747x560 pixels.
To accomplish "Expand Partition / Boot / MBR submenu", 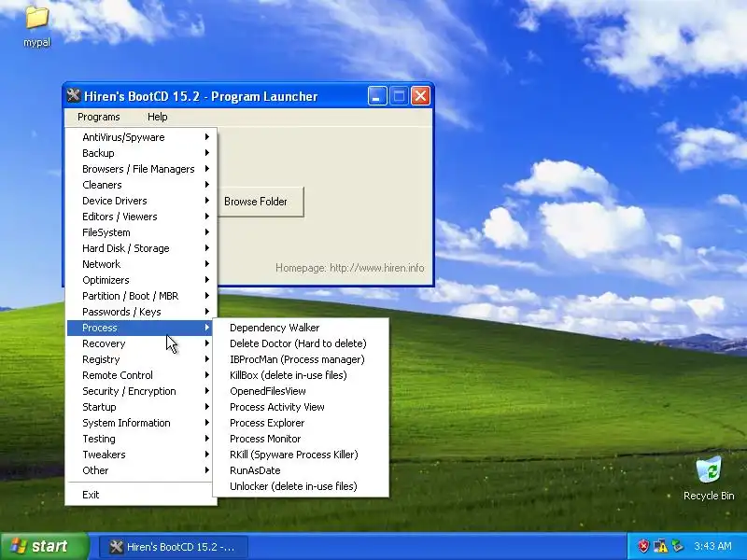I will point(142,296).
